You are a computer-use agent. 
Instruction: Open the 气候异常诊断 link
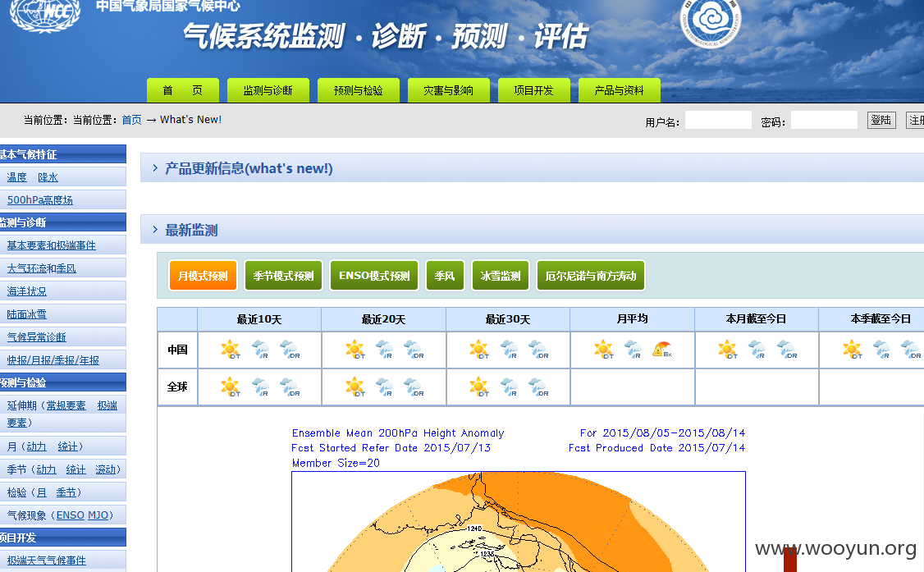coord(37,337)
